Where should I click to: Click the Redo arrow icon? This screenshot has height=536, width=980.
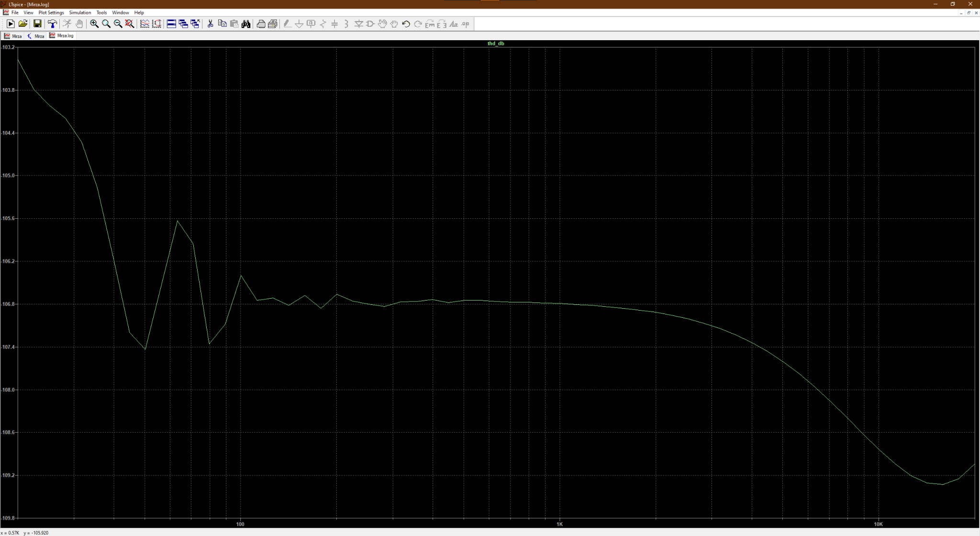(418, 24)
